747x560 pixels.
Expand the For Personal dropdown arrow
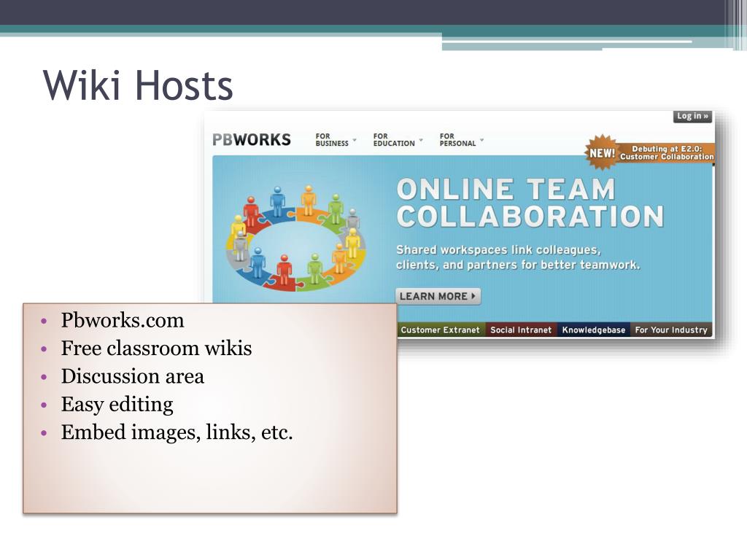coord(481,140)
